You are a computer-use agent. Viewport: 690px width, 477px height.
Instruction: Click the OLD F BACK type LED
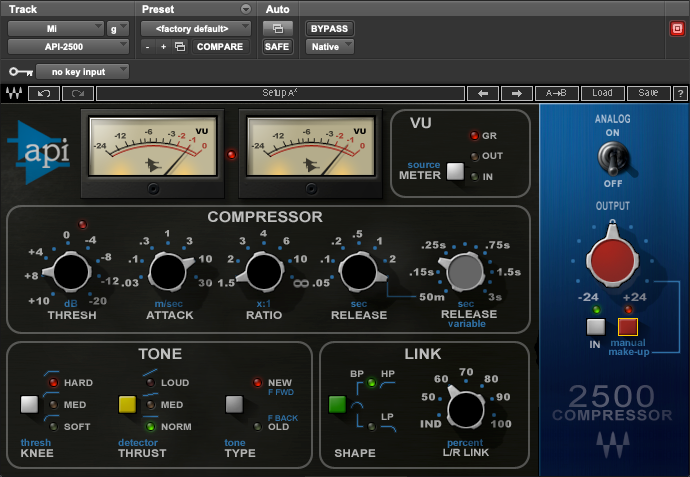(257, 426)
